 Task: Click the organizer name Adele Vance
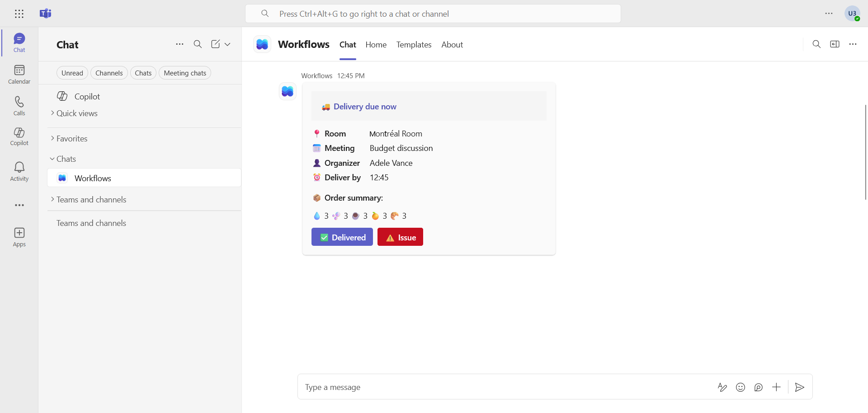point(391,163)
